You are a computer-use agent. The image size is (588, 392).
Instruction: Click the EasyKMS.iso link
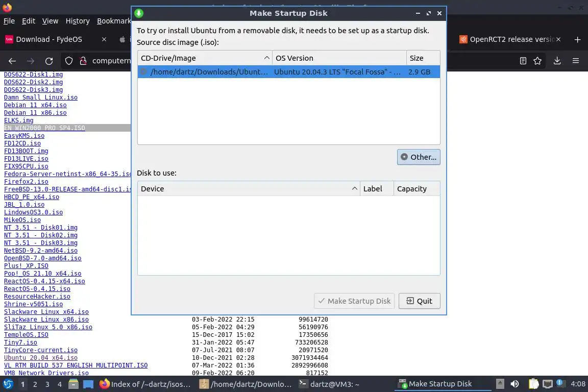(x=24, y=136)
